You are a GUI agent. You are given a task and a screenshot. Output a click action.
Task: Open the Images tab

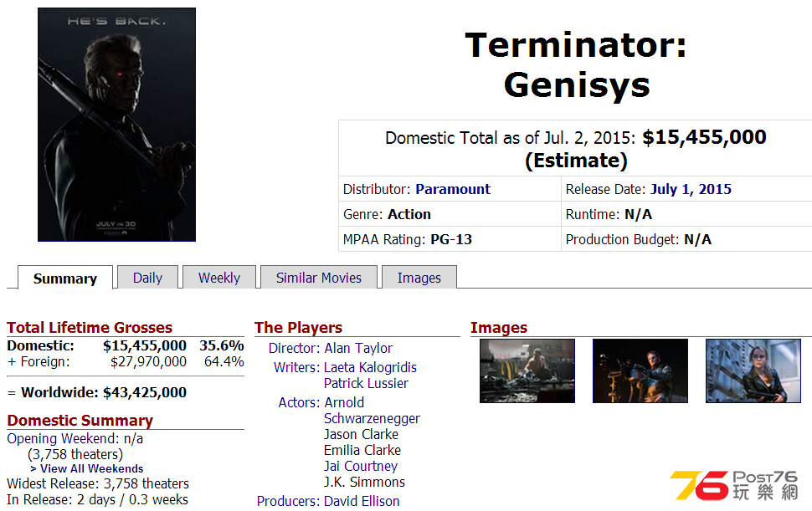pyautogui.click(x=419, y=277)
